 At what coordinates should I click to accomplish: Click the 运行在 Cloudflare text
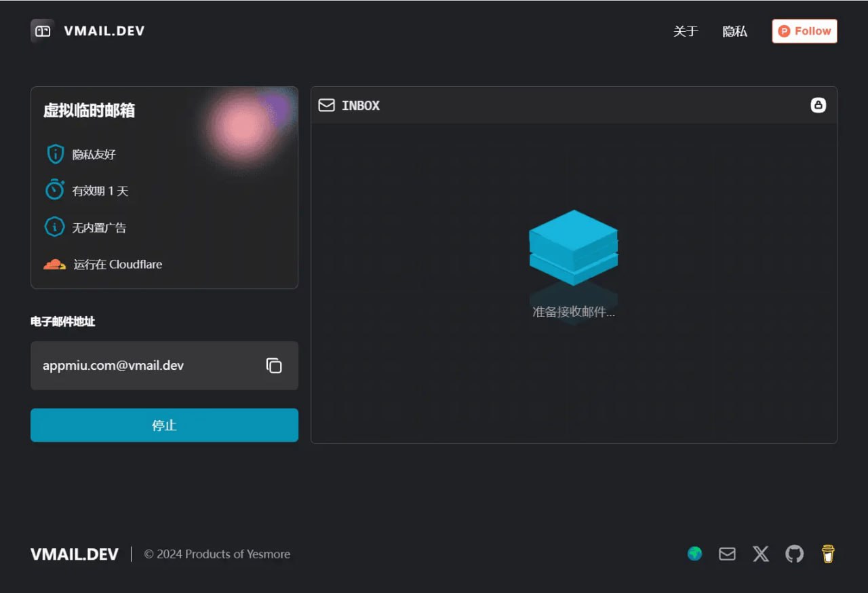[x=118, y=265]
